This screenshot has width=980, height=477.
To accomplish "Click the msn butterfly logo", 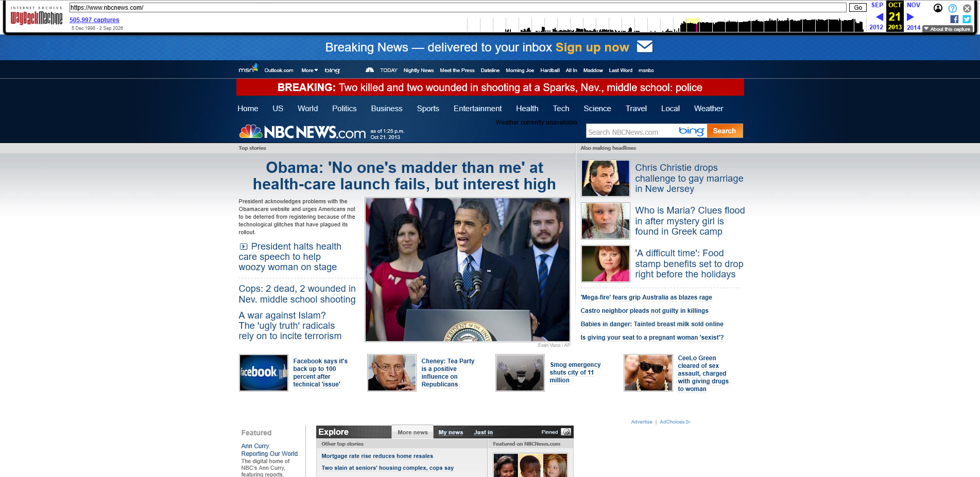I will coord(248,69).
